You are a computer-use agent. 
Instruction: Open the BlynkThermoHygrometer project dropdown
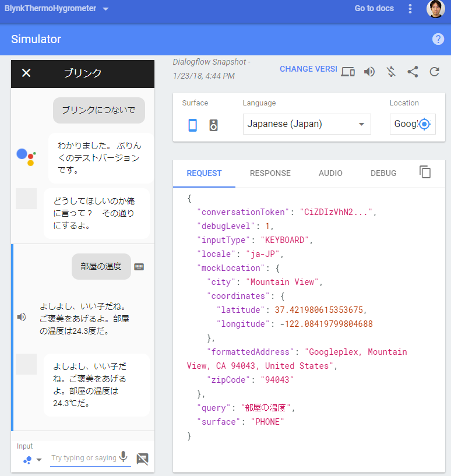click(x=57, y=9)
